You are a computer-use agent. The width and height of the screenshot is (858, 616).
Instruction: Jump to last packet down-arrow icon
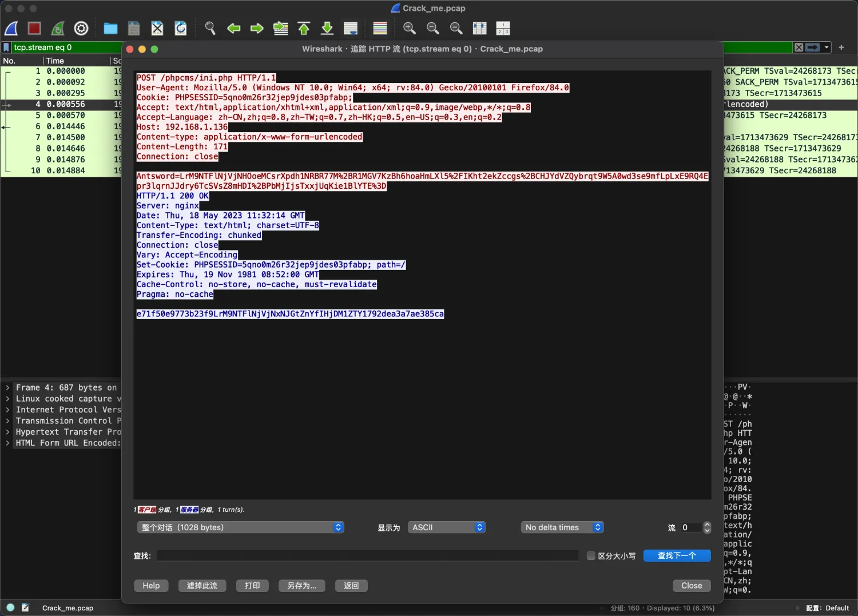point(327,28)
